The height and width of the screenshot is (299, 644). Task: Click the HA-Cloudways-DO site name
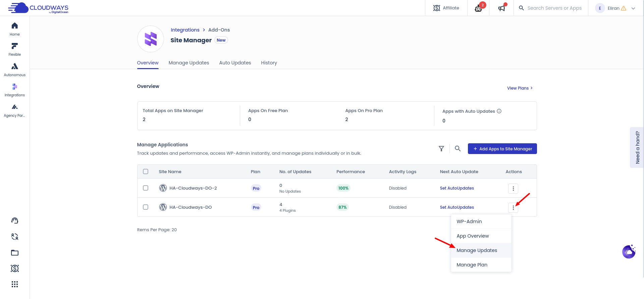point(191,207)
